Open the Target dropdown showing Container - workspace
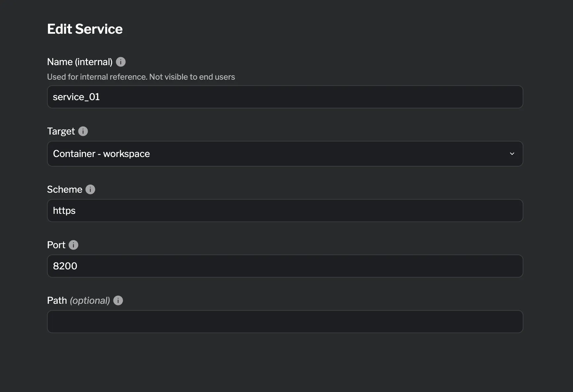The width and height of the screenshot is (573, 392). pos(285,154)
